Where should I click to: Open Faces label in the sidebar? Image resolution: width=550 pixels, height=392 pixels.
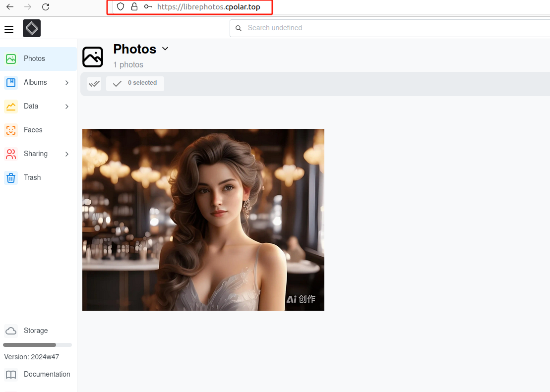(x=33, y=130)
